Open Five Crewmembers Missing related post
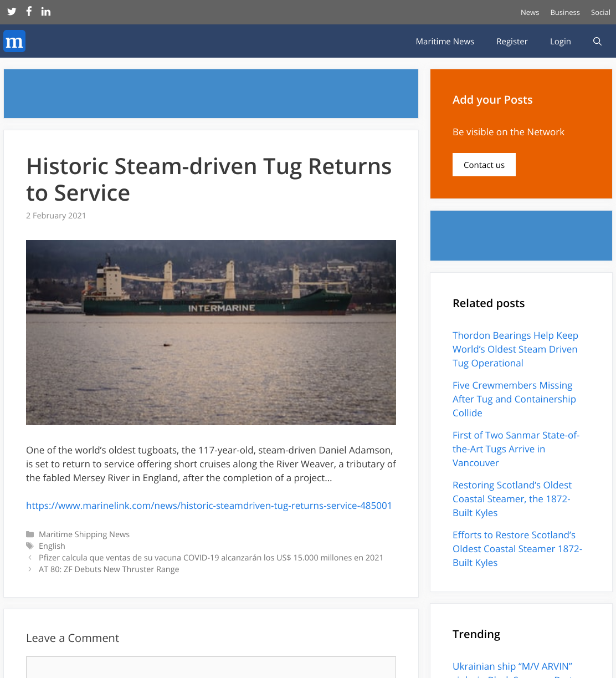 [x=514, y=399]
